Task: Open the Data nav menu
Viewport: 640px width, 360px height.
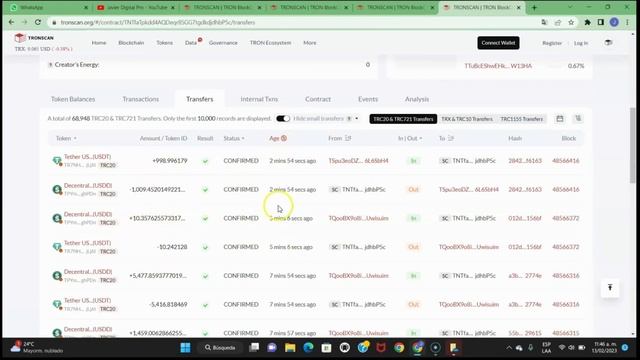Action: (191, 43)
